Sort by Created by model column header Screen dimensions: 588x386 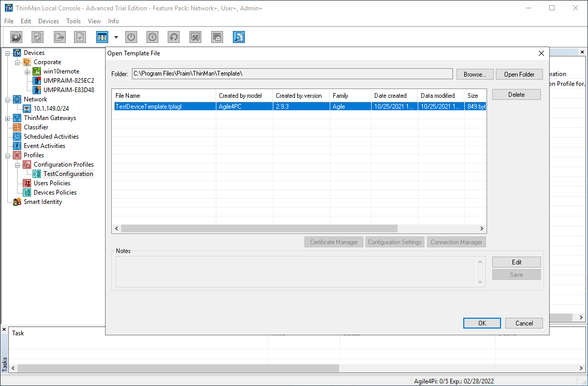click(x=244, y=96)
